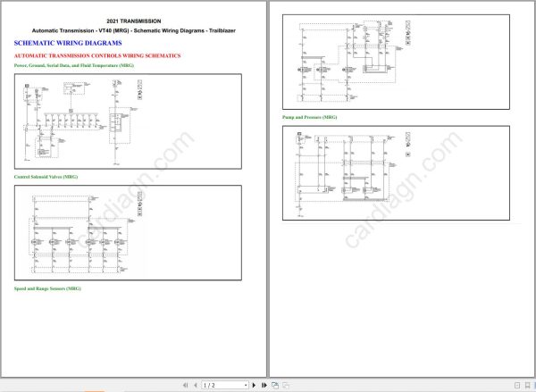Go to the previous page
The height and width of the screenshot is (392, 536).
click(x=195, y=385)
